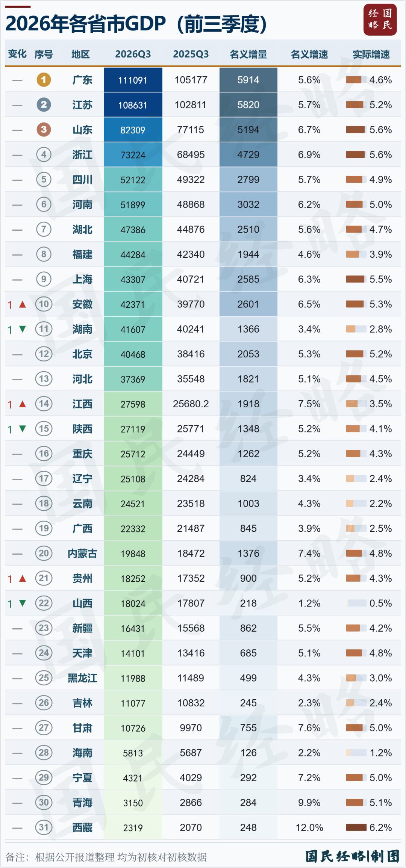Click the 9.9% nominal growth for 青海

tap(309, 803)
